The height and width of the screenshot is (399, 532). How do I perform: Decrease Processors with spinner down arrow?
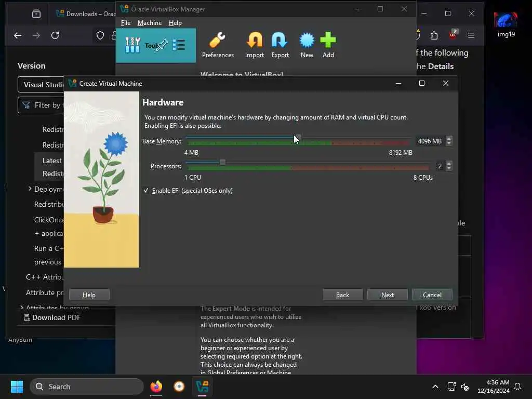(449, 168)
